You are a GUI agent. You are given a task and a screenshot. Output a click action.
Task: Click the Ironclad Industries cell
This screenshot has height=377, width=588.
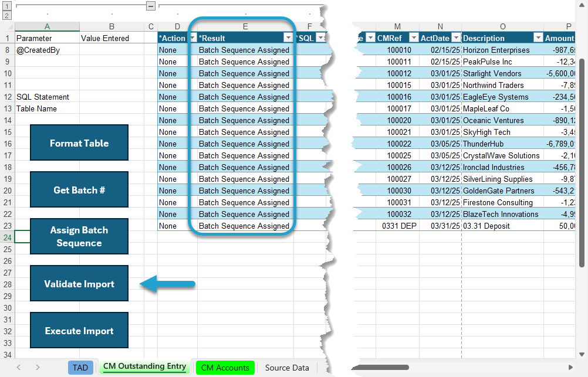(502, 167)
